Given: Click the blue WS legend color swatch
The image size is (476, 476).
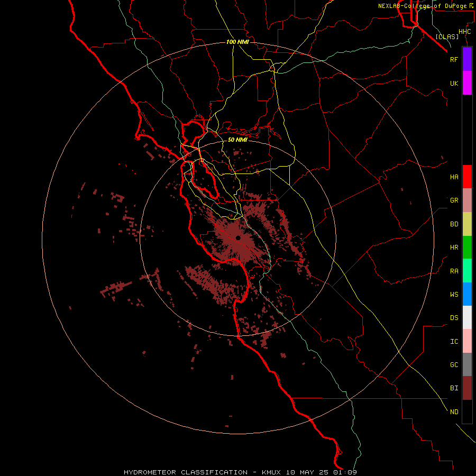Looking at the screenshot, I should point(467,294).
